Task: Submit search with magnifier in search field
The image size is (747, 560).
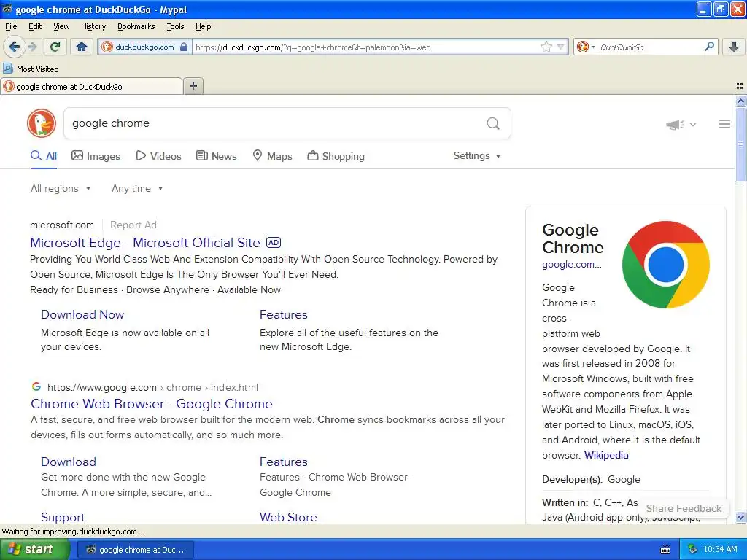Action: coord(493,123)
